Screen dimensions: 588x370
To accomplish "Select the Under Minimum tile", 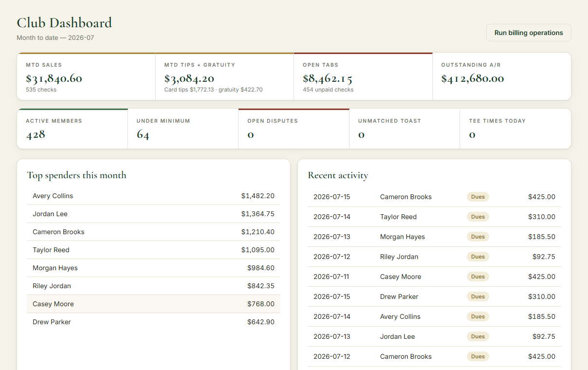I will 183,129.
